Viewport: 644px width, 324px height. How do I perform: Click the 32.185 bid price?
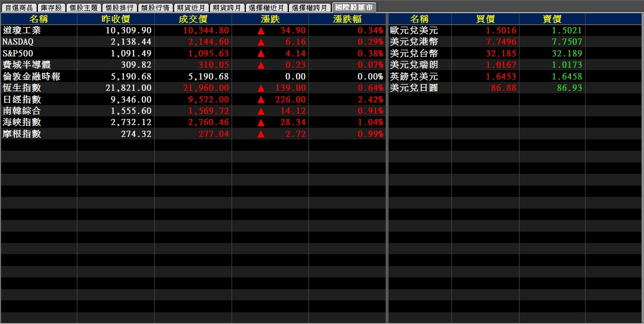(x=501, y=53)
